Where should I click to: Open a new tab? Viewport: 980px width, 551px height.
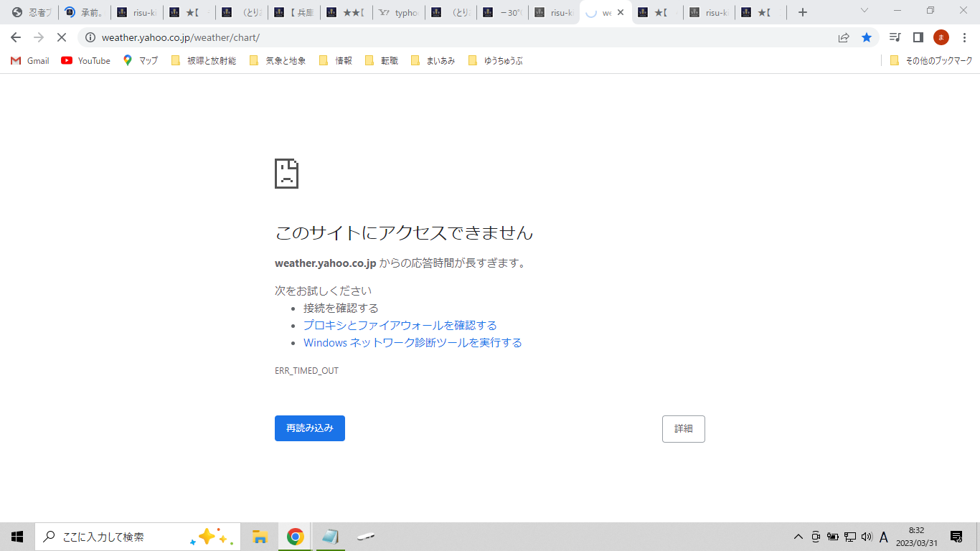(803, 12)
